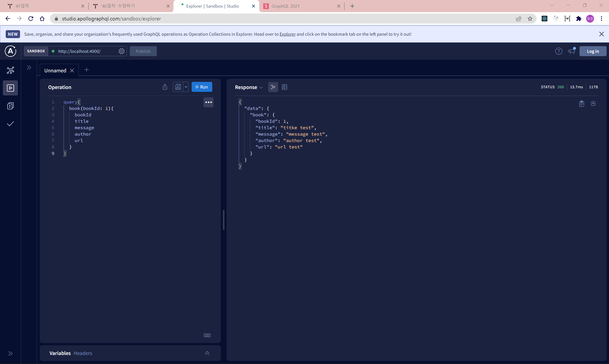Switch response to table view
This screenshot has width=609, height=364.
point(284,87)
